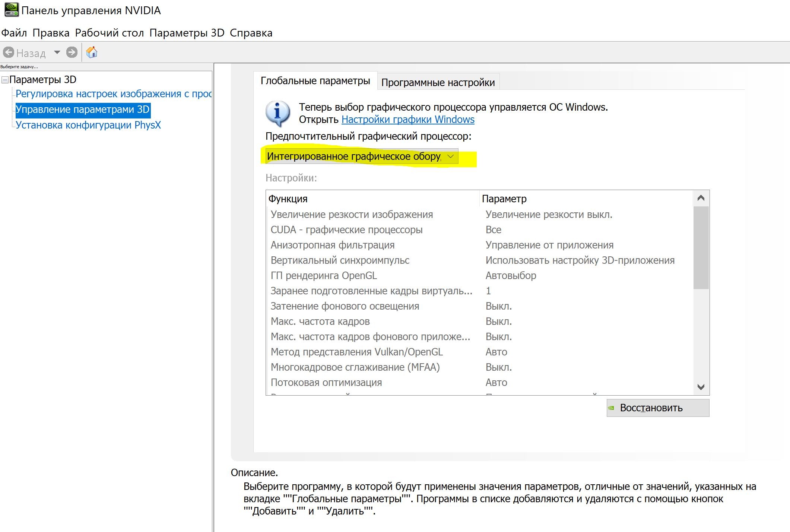The height and width of the screenshot is (532, 790).
Task: Click value Увеличение резкости выкл.
Action: (549, 215)
